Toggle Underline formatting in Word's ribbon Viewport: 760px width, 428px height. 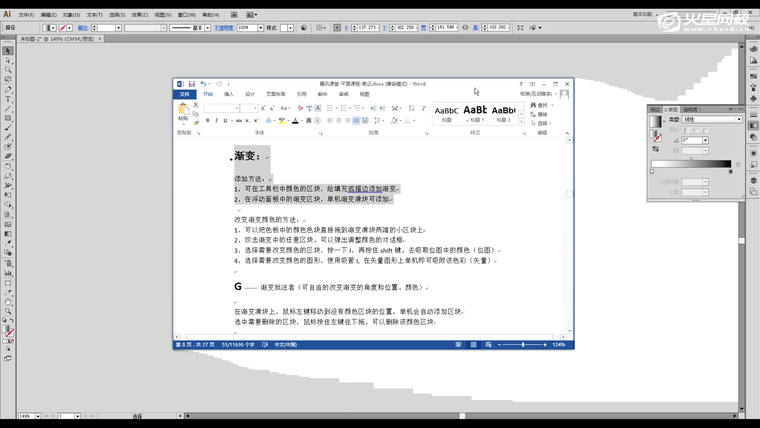pyautogui.click(x=227, y=120)
